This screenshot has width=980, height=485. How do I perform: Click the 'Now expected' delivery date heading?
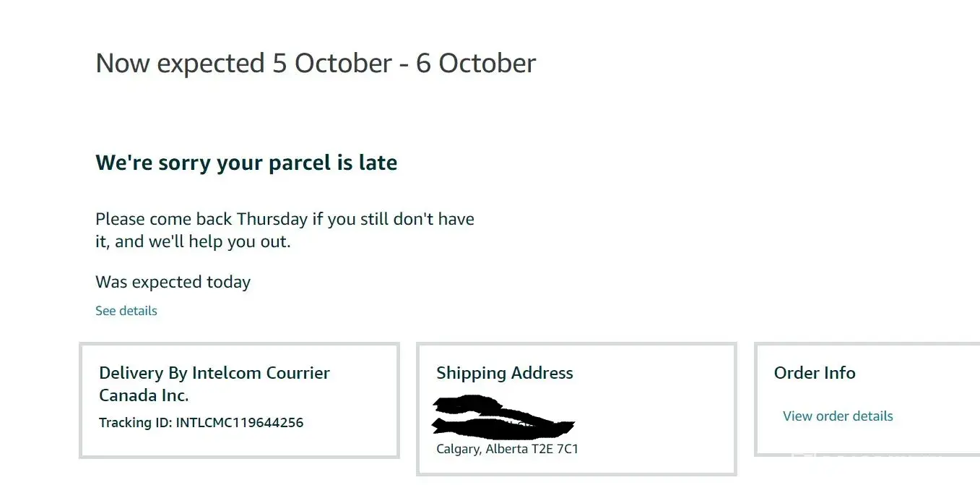(x=316, y=64)
